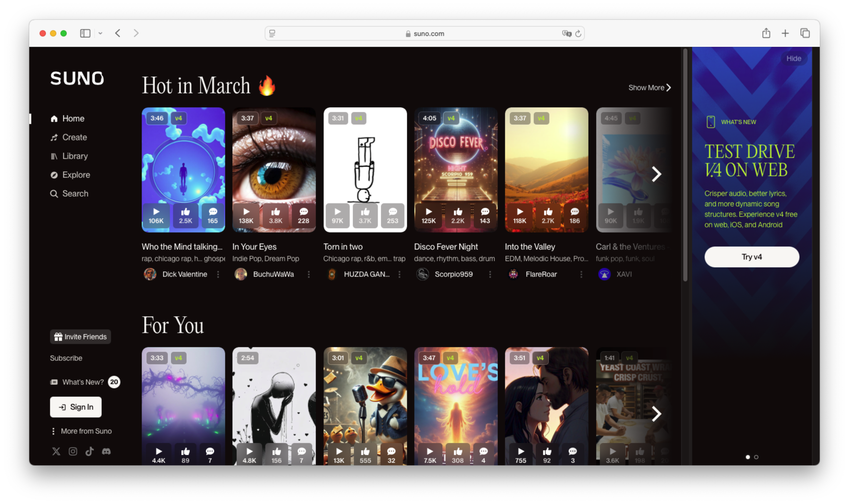Play the song Torn in two
The image size is (849, 504).
(337, 216)
